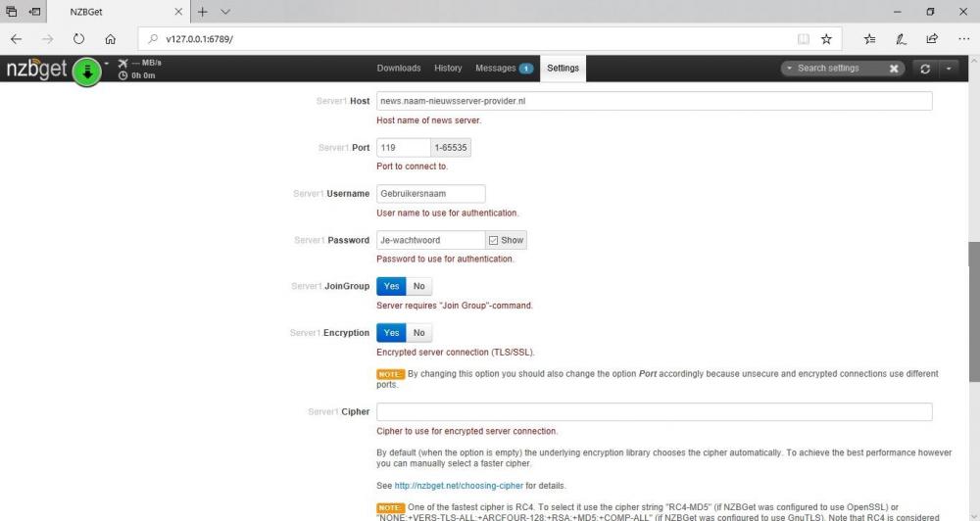Click the speed limit airplane icon
The height and width of the screenshot is (521, 980).
tap(122, 64)
